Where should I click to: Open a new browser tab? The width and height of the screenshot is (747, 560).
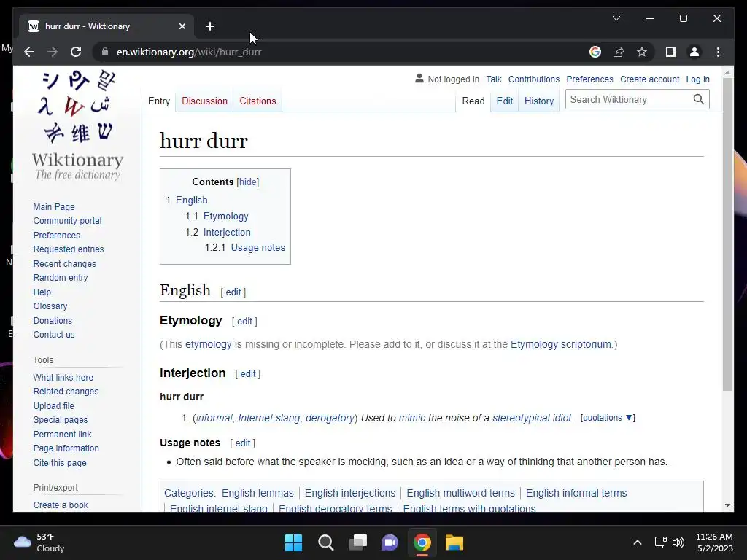(x=210, y=26)
